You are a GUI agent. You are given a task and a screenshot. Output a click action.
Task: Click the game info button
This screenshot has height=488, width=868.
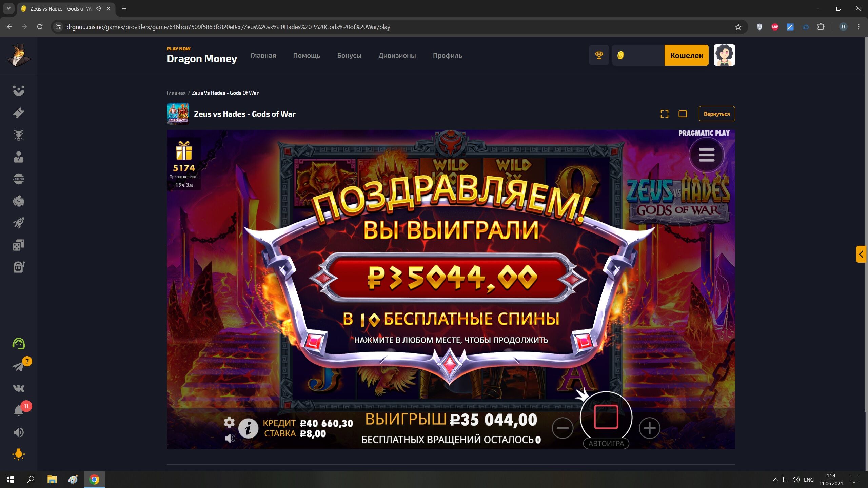click(x=248, y=428)
